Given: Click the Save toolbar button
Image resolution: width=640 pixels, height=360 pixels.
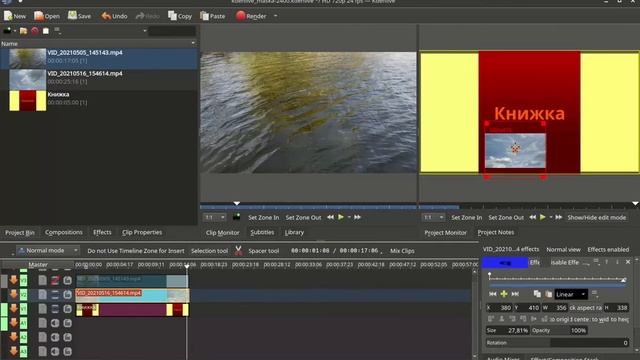Looking at the screenshot, I should pos(79,16).
